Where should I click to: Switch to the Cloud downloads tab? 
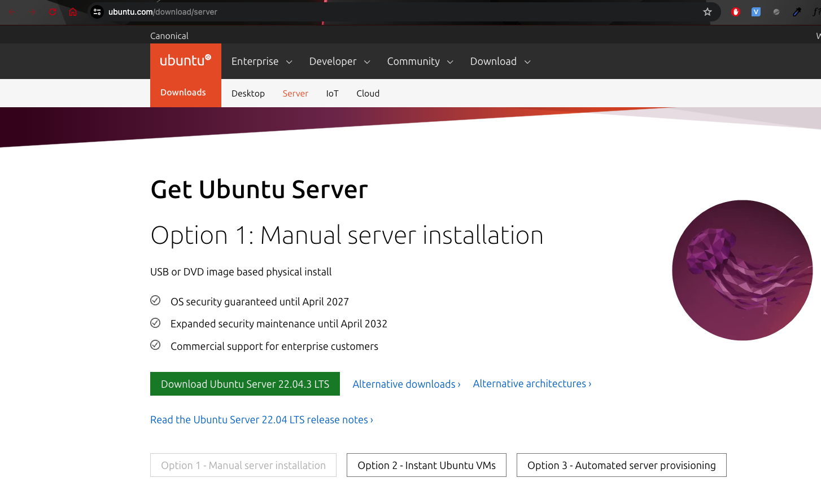(x=368, y=94)
